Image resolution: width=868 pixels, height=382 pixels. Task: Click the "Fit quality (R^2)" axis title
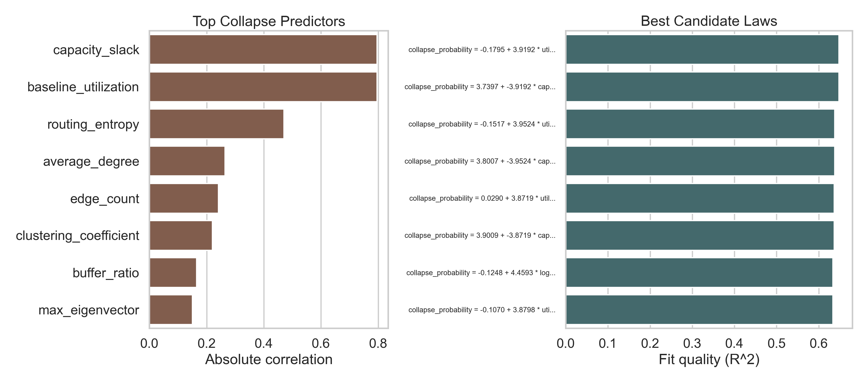pyautogui.click(x=709, y=359)
